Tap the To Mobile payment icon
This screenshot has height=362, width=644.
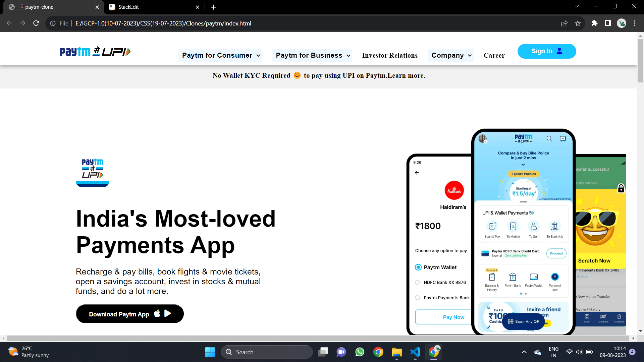(513, 227)
